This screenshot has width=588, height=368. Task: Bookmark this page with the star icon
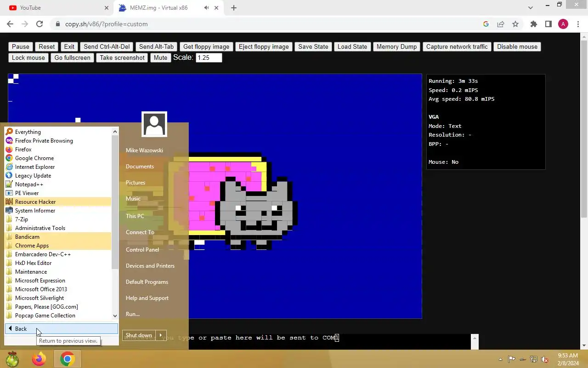515,24
